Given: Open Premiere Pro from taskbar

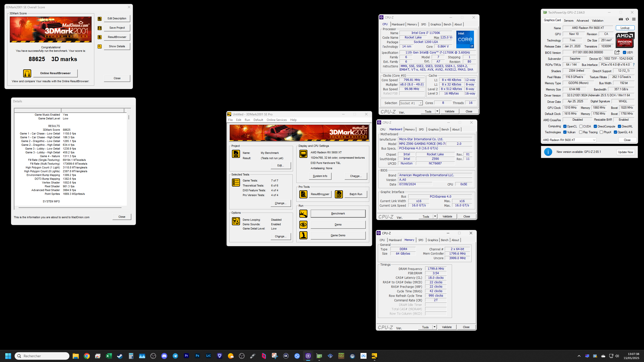Looking at the screenshot, I should (186, 356).
